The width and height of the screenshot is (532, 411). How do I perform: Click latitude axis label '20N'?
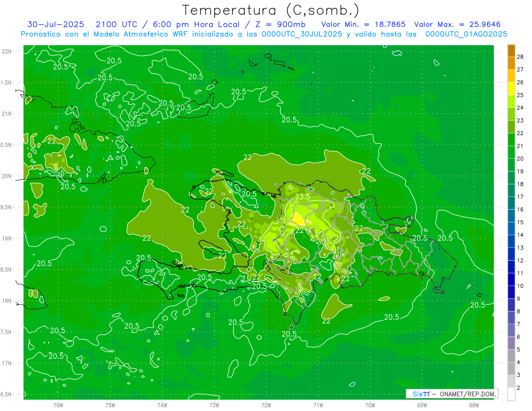7,176
